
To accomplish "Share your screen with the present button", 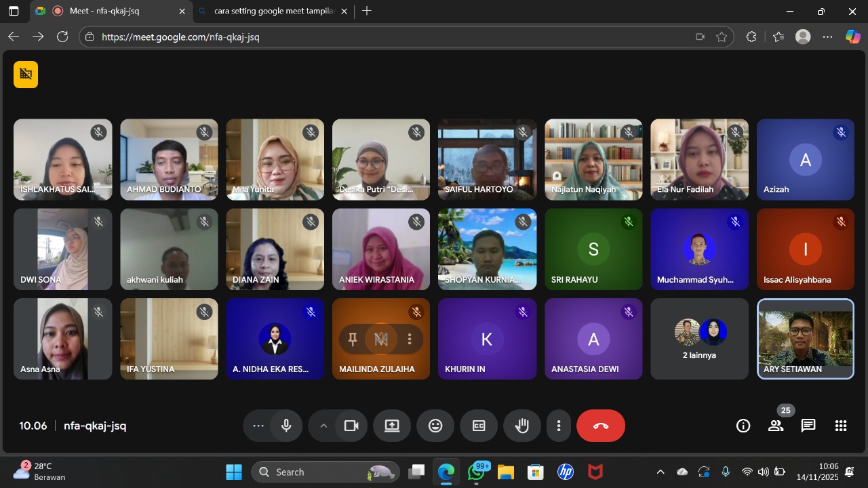I will click(x=392, y=426).
